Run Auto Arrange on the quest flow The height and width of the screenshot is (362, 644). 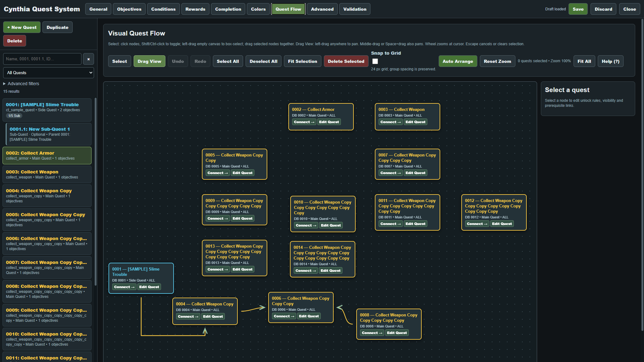[458, 61]
